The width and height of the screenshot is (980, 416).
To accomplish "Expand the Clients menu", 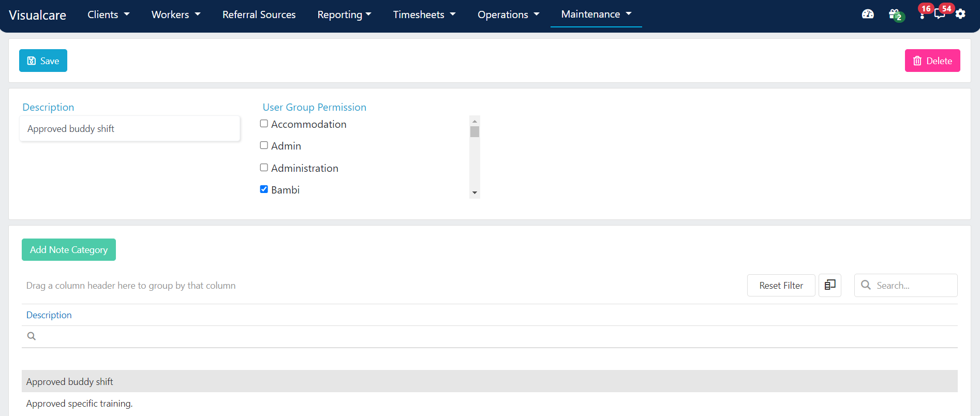I will (x=109, y=14).
